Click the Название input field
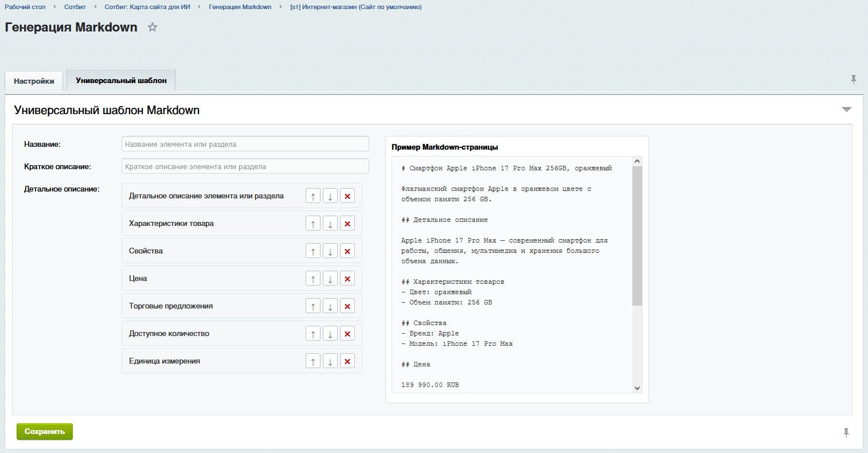Screen dimensions: 868x453 tap(244, 143)
